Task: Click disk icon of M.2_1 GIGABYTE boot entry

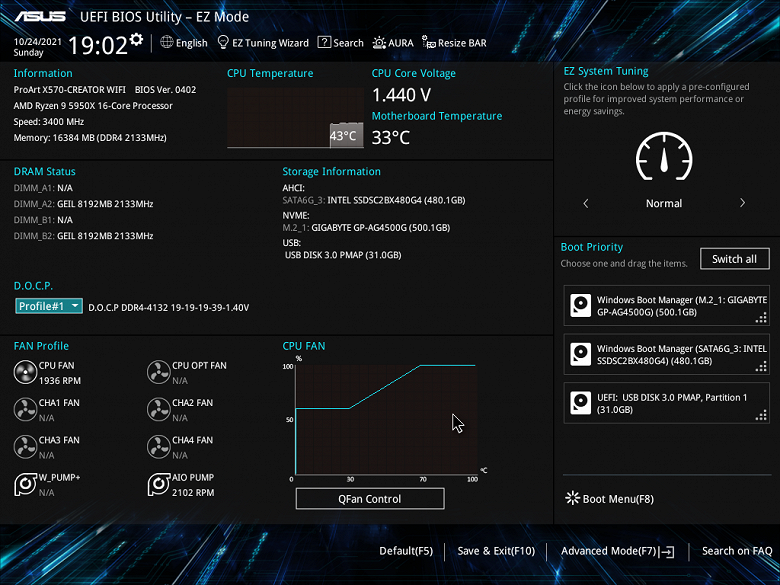Action: coord(581,305)
